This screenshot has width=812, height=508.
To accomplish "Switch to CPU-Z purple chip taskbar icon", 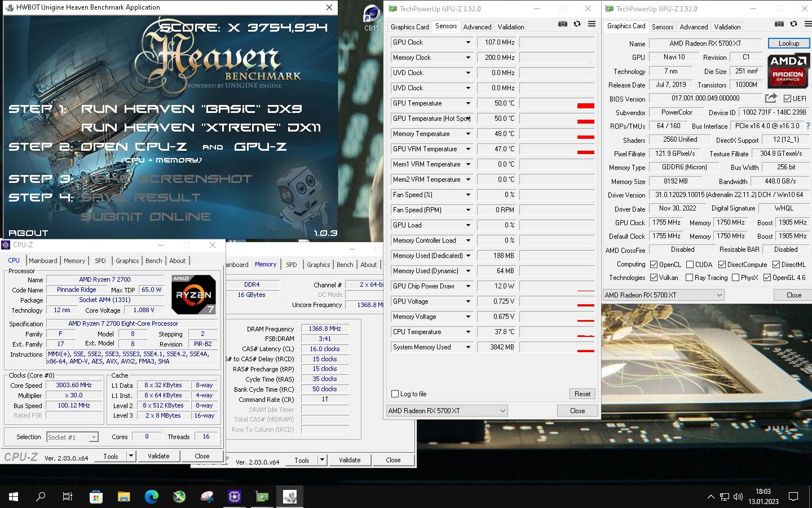I will pos(235,497).
